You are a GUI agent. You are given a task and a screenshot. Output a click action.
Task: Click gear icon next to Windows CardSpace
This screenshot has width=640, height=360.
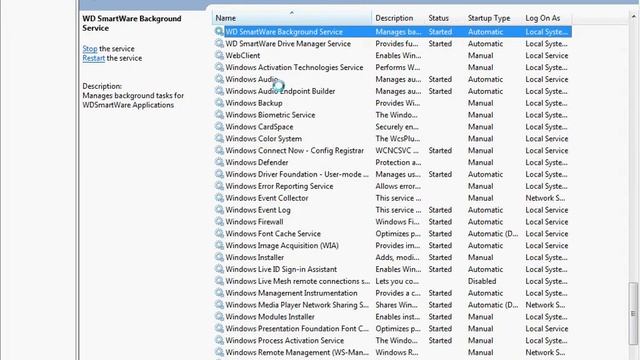pyautogui.click(x=219, y=127)
